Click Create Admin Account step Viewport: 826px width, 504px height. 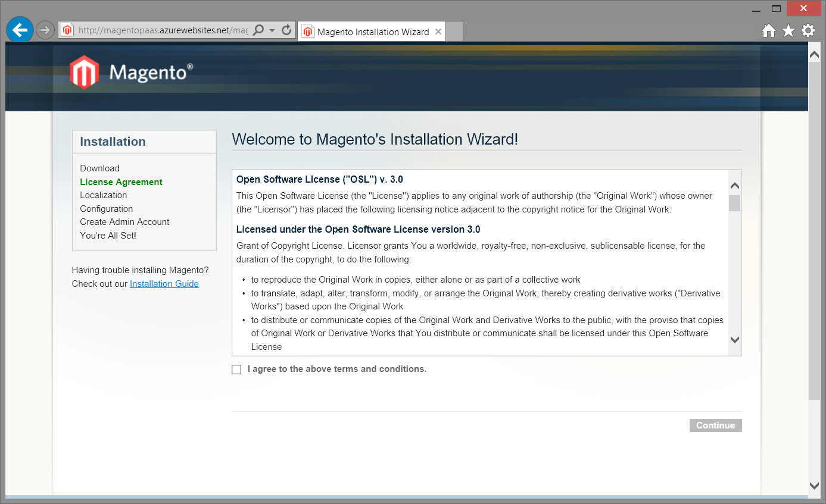[x=125, y=222]
